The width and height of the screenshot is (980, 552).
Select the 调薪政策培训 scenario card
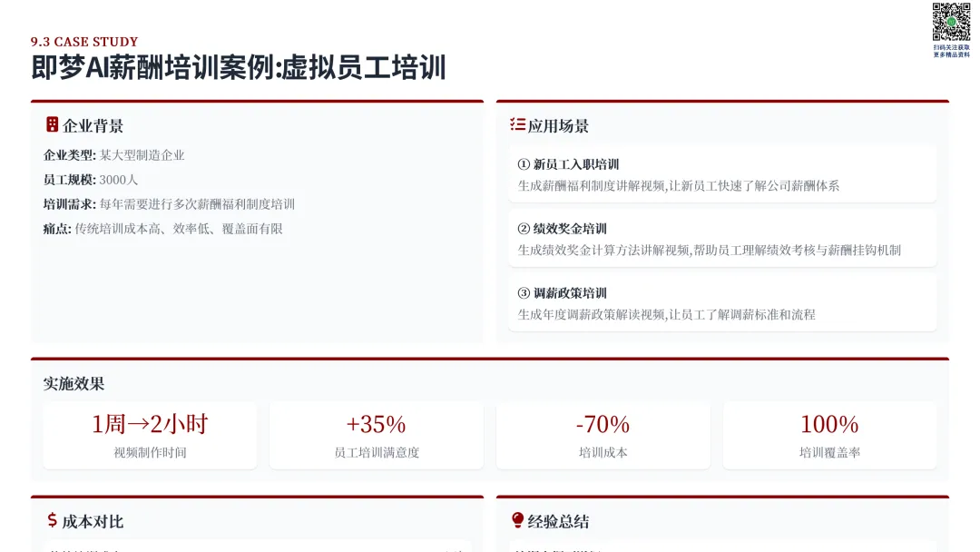[721, 303]
